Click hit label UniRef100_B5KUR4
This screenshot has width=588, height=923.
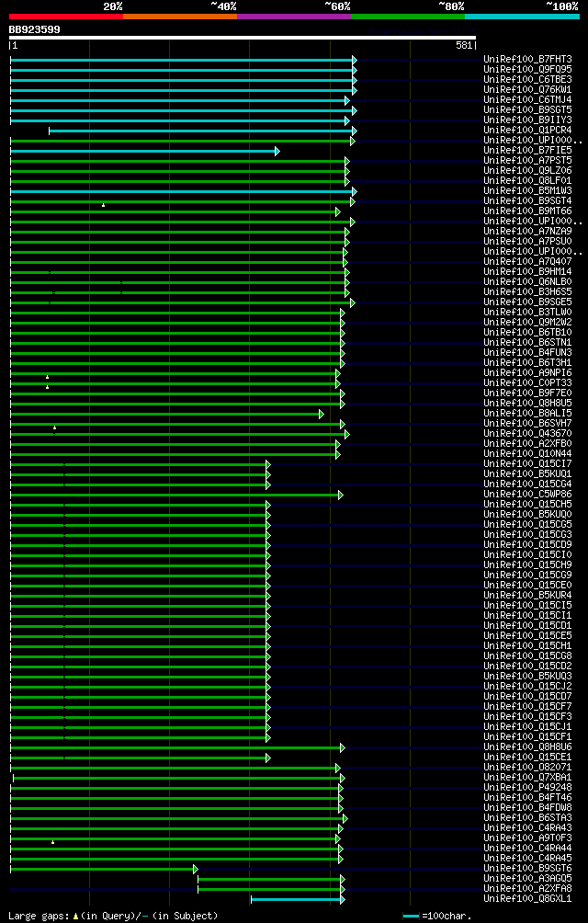(527, 595)
